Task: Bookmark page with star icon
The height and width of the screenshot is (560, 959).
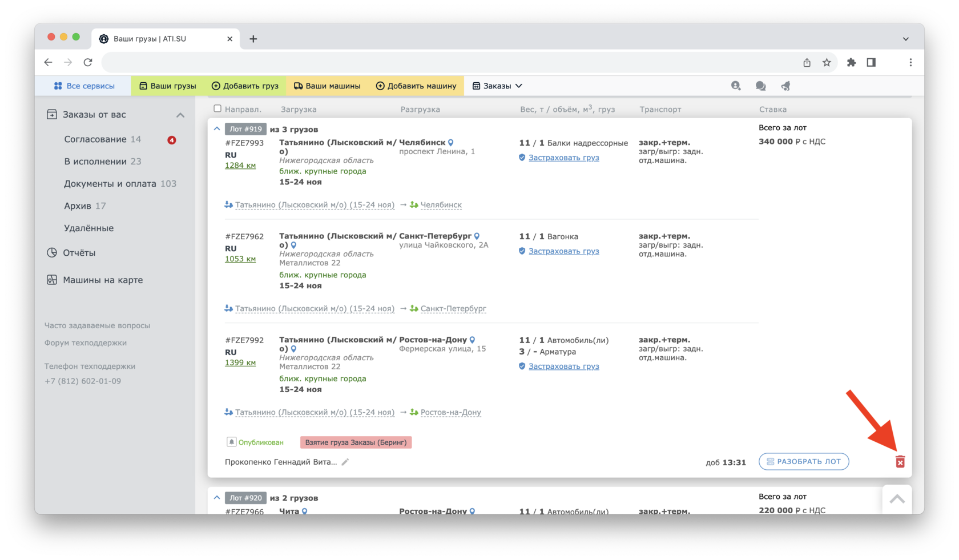Action: click(x=827, y=62)
